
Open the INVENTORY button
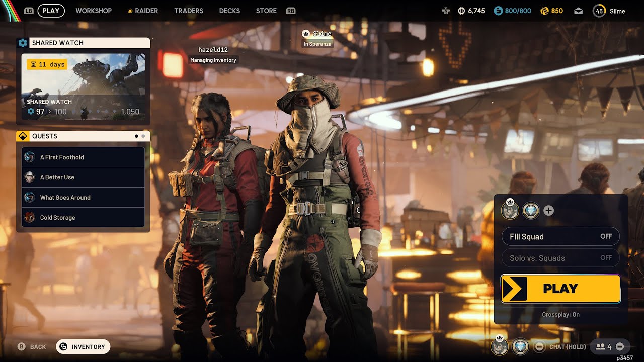point(83,347)
